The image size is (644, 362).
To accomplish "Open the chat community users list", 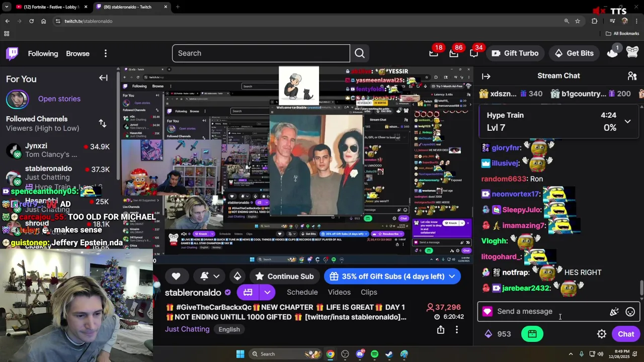I will (x=632, y=76).
